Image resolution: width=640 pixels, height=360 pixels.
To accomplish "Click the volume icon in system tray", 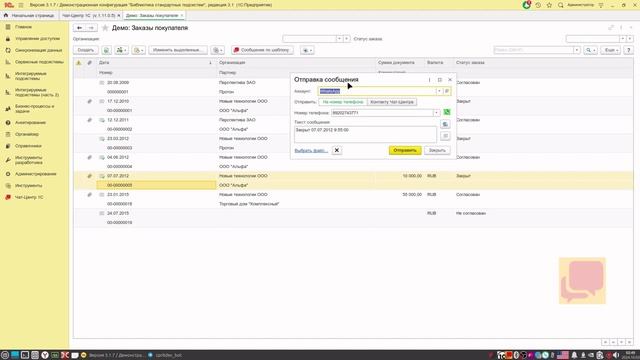I will click(616, 355).
